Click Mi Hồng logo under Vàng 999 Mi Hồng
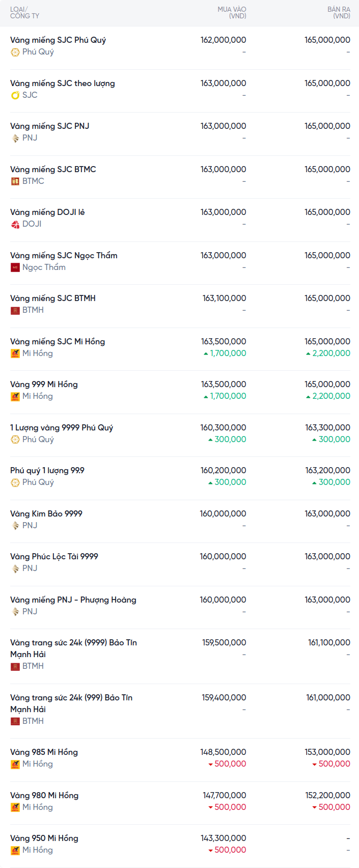Screen dimensions: 359x868 click(x=15, y=396)
